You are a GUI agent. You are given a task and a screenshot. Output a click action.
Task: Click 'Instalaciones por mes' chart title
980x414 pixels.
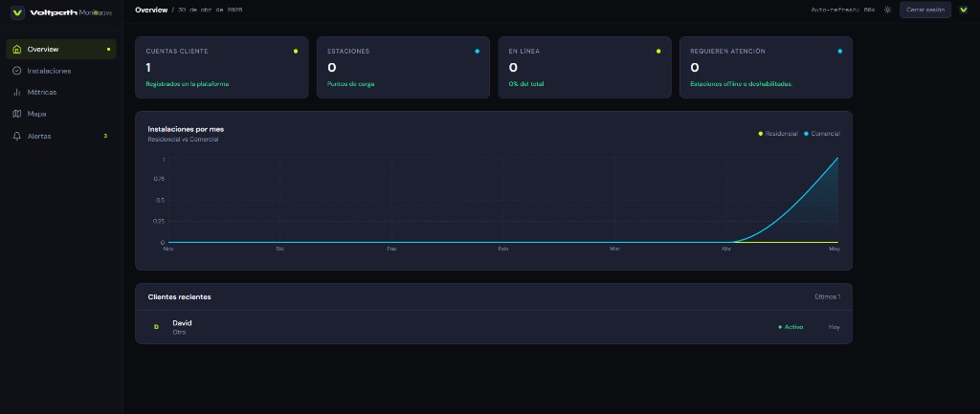(x=186, y=129)
